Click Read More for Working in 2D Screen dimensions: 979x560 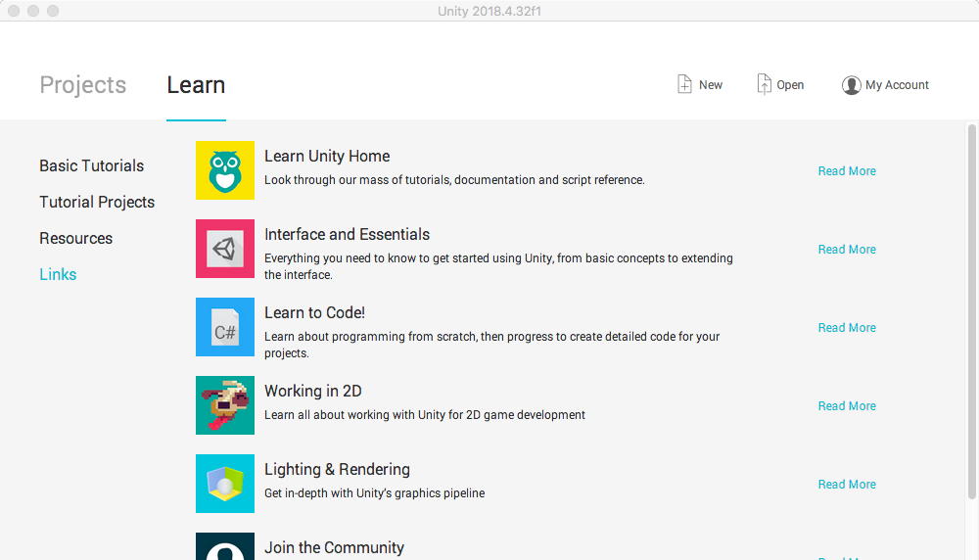pos(847,405)
